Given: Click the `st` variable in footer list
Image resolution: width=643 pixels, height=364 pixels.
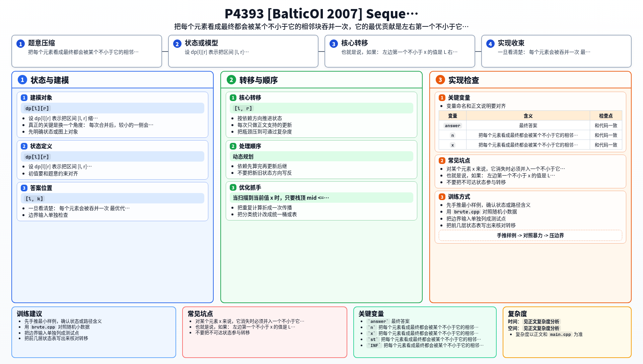Looking at the screenshot, I should click(373, 340).
